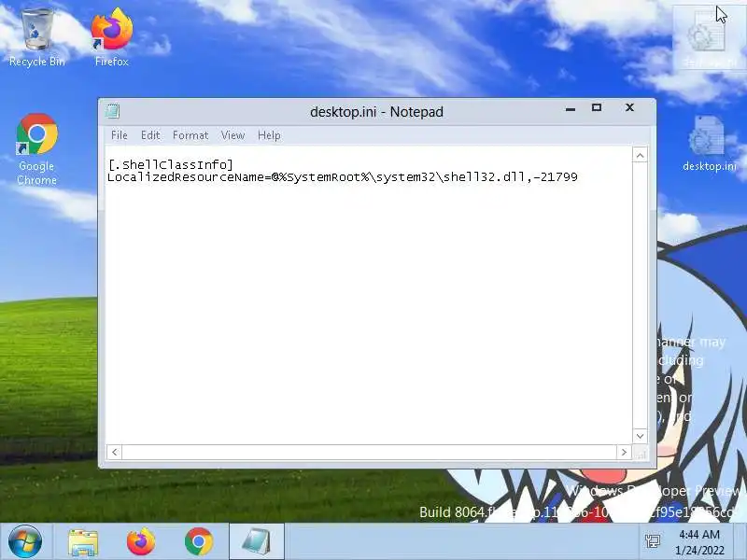
Task: Click the network tray icon
Action: coord(652,541)
